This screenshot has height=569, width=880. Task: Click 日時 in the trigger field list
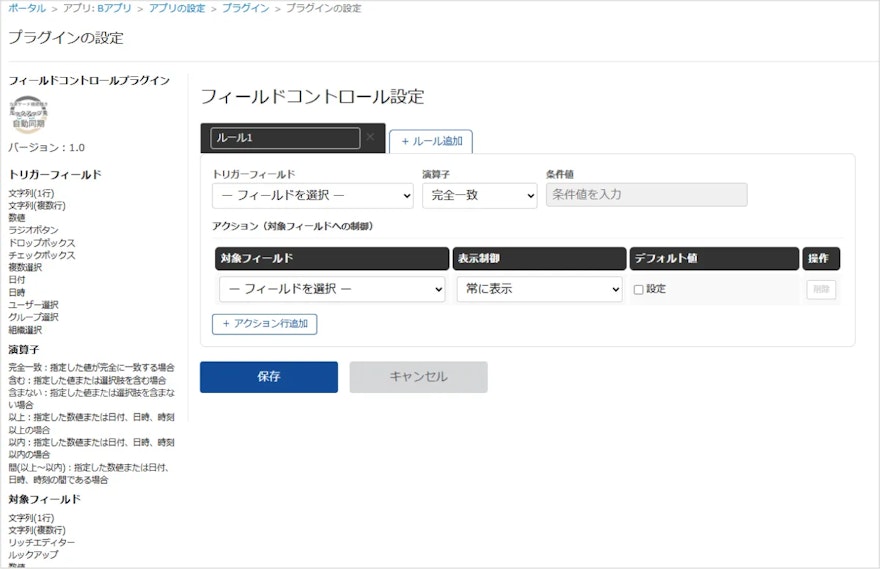tap(17, 292)
